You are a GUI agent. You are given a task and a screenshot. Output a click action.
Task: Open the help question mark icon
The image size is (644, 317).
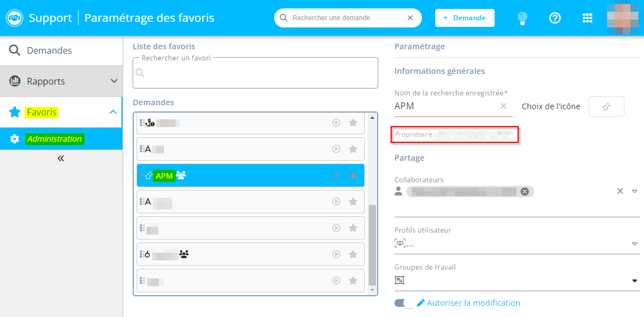click(554, 18)
